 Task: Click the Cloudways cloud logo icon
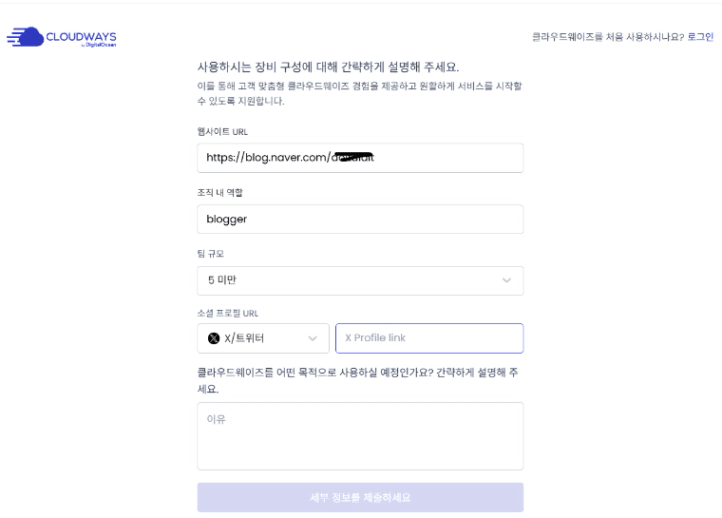(x=25, y=36)
